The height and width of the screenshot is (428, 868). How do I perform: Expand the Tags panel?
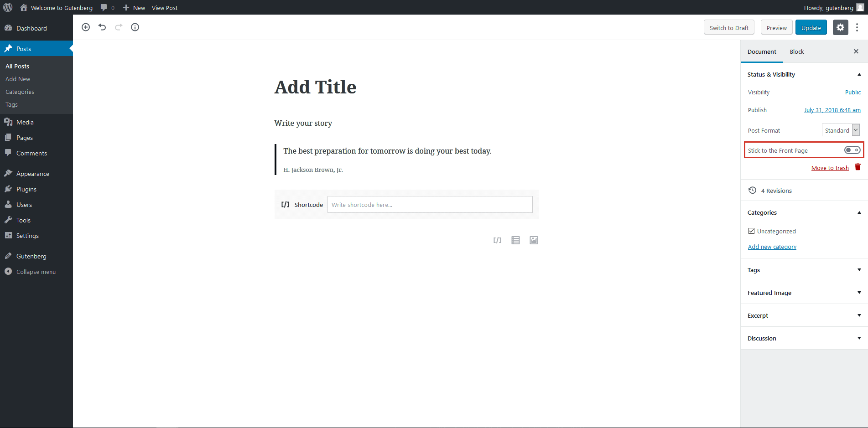804,270
